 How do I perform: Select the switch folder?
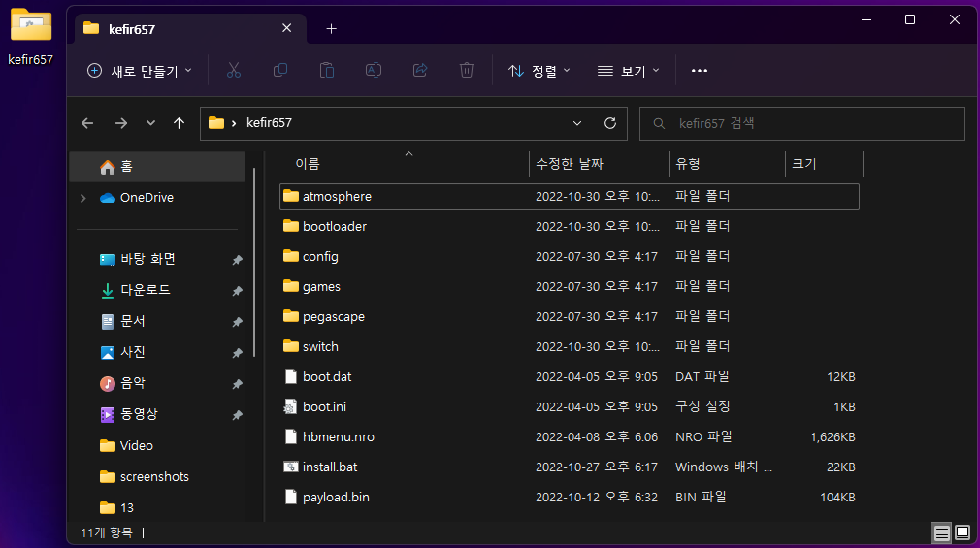(x=570, y=346)
